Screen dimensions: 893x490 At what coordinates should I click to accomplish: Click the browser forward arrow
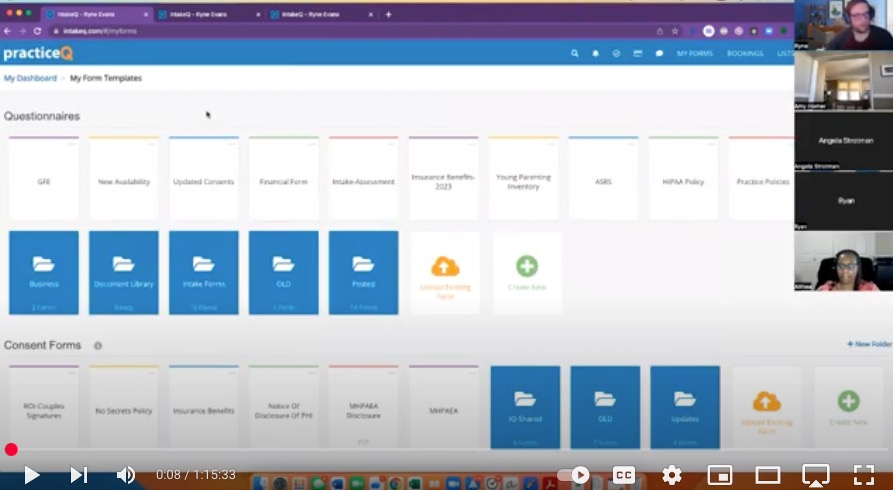(x=22, y=31)
